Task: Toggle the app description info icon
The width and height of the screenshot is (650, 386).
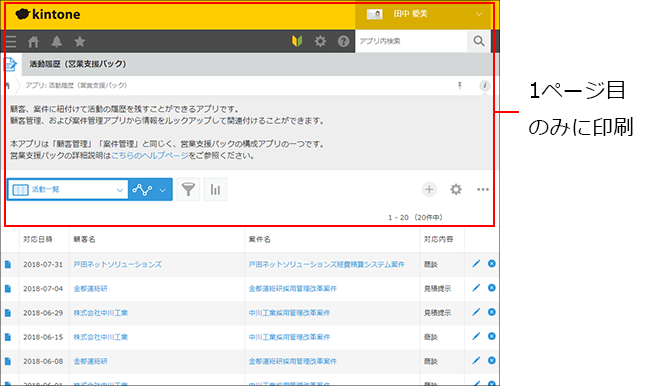Action: tap(484, 85)
